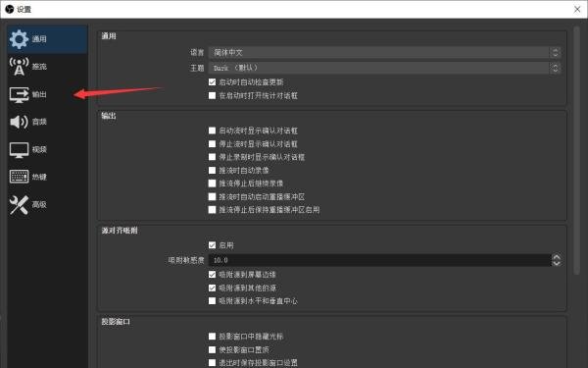Check 推流停止后保持重播缓冲区启用 option
Viewport: 588px width, 368px height.
pyautogui.click(x=213, y=210)
